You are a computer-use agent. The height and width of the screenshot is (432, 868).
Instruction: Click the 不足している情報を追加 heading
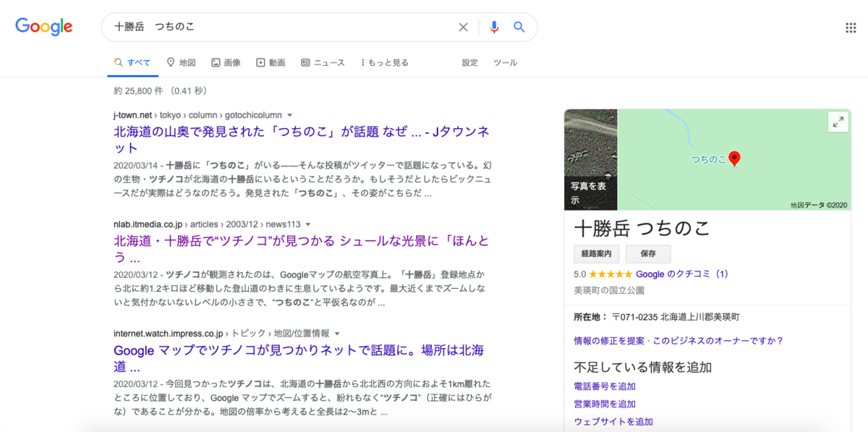tap(643, 366)
